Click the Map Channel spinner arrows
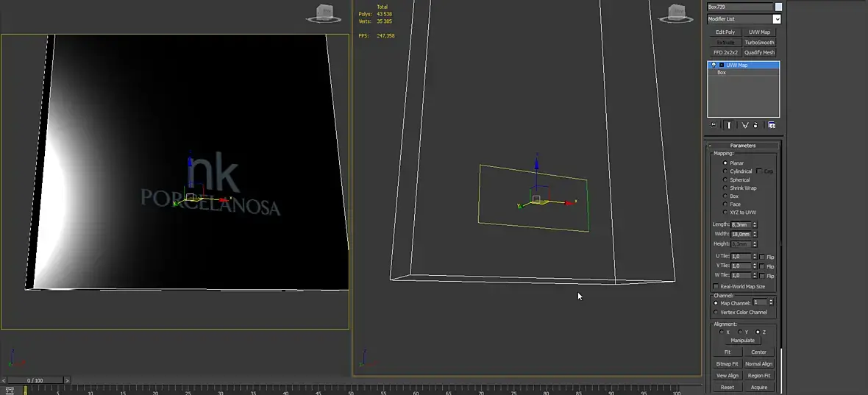Viewport: 868px width, 395px height. point(770,302)
